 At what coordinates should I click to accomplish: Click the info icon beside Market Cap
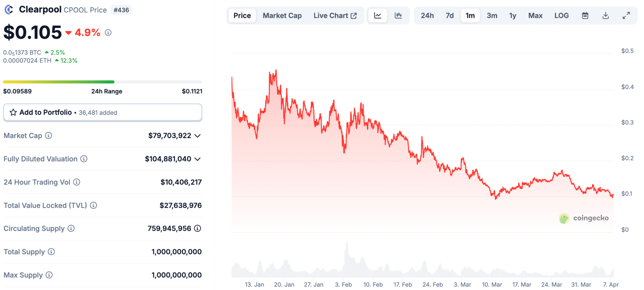coord(48,135)
